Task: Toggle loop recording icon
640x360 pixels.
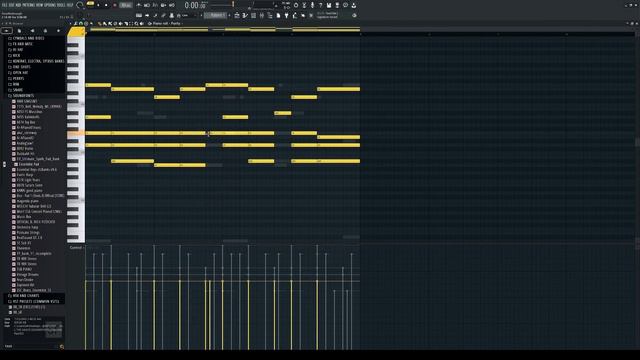Action: (172, 5)
